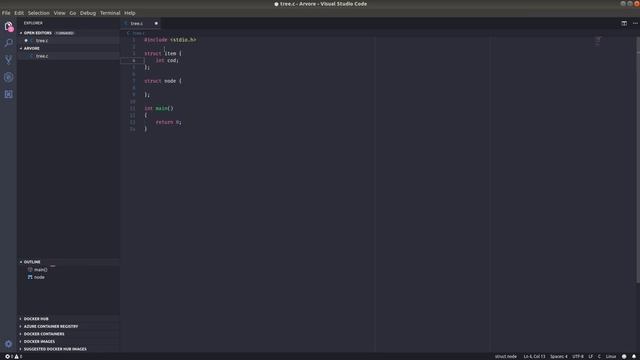The width and height of the screenshot is (640, 360).
Task: Click the 'int main()' code line
Action: (159, 108)
